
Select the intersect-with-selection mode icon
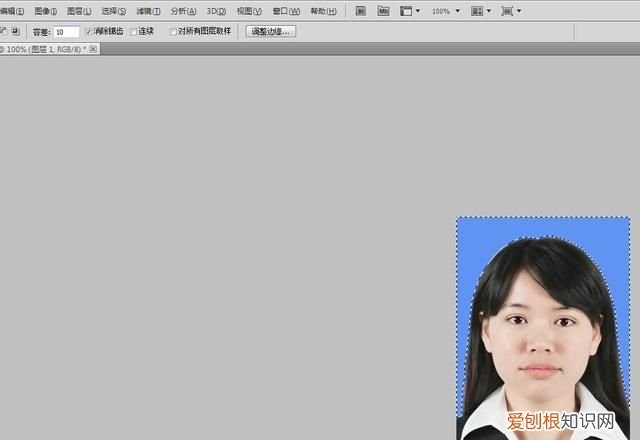pos(16,31)
